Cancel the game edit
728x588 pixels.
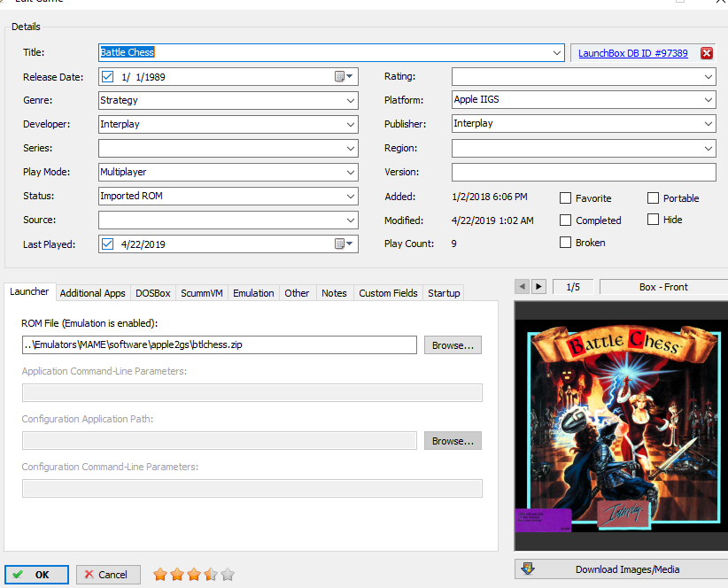coord(108,575)
